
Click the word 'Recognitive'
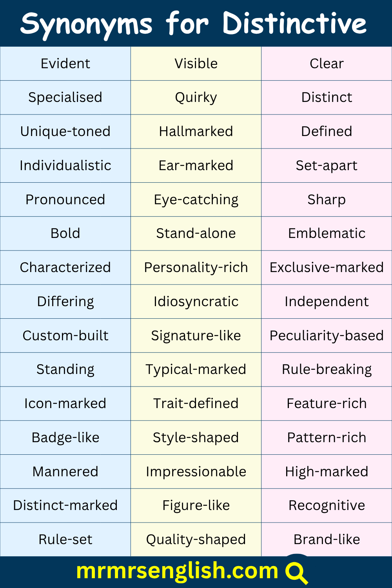327,505
